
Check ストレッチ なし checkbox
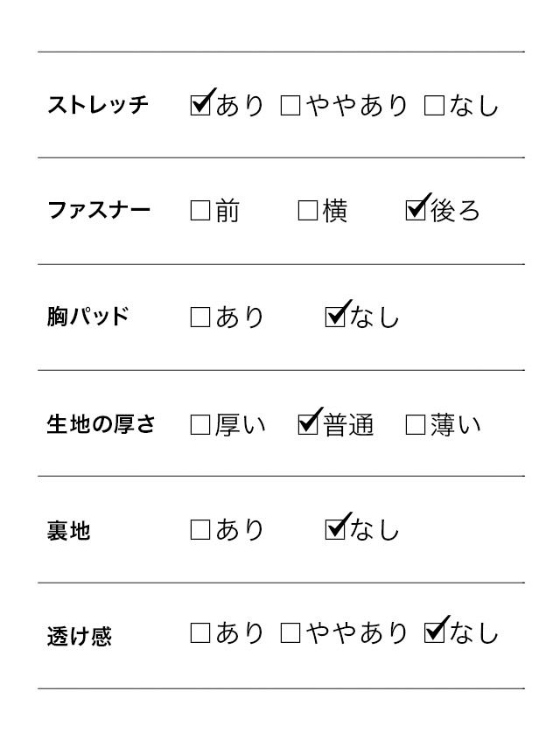(434, 106)
